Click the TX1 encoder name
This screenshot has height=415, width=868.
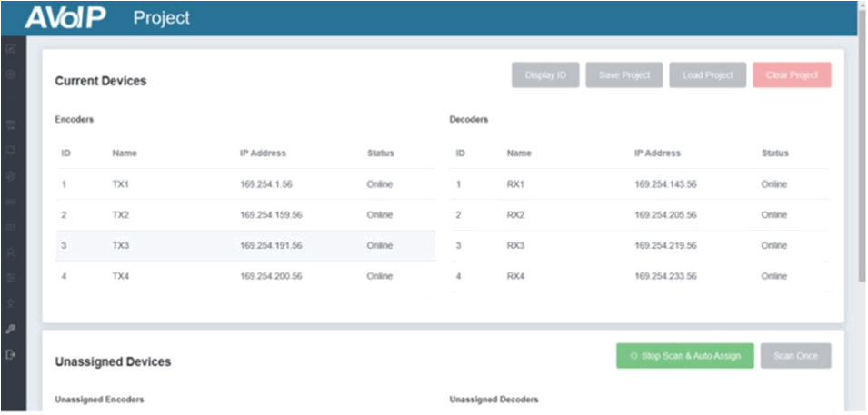[x=120, y=184]
